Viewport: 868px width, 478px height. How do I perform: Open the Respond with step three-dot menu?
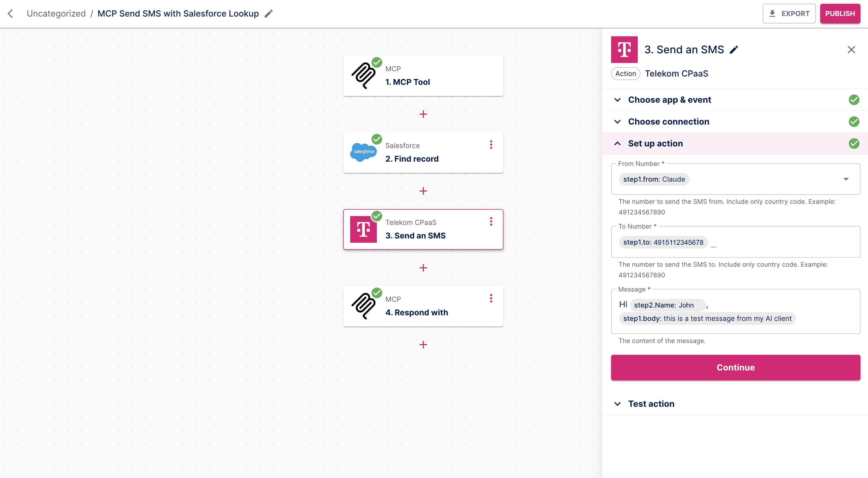(x=491, y=298)
